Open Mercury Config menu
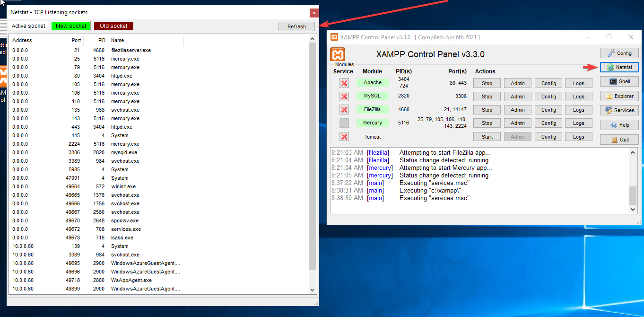 pyautogui.click(x=548, y=123)
